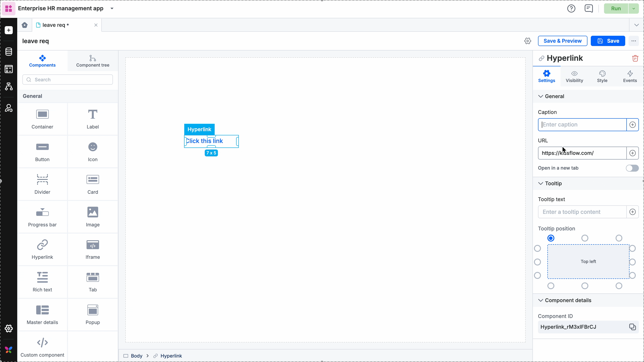Switch to the Components tab
Image resolution: width=644 pixels, height=362 pixels.
[42, 61]
